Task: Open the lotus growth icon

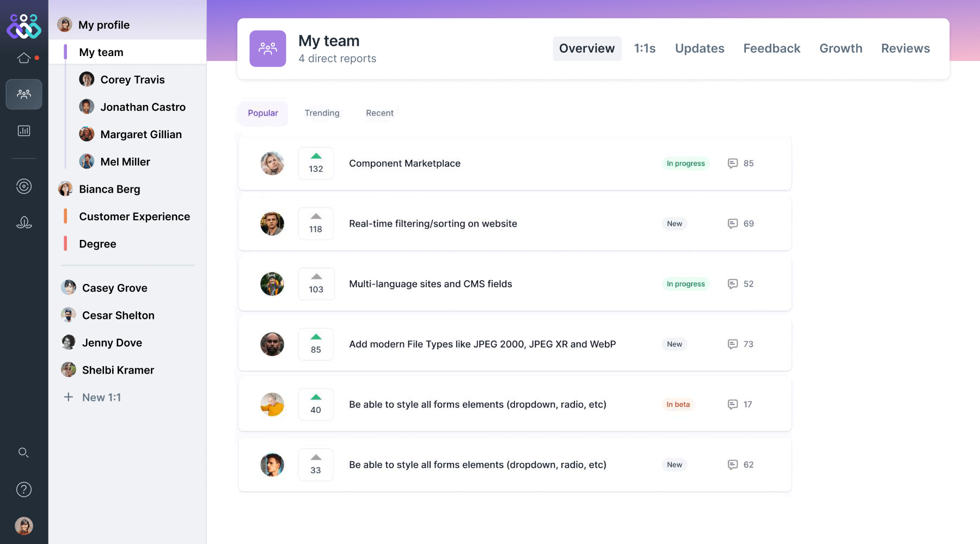Action: pos(24,222)
